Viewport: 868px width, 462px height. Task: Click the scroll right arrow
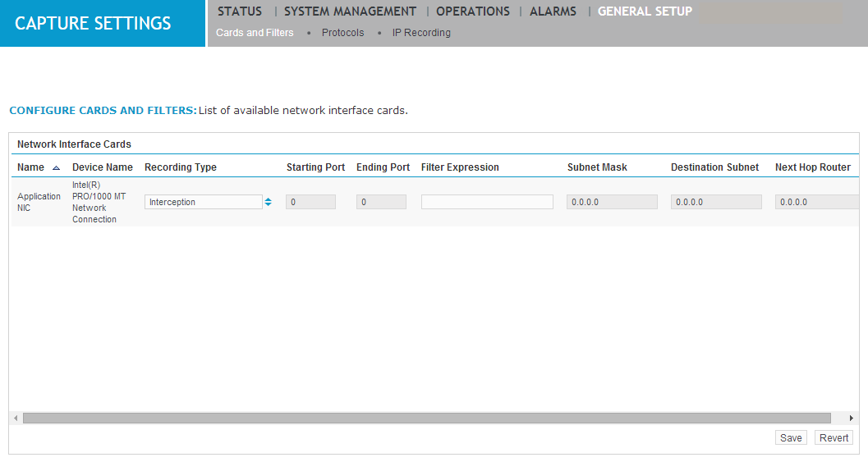click(852, 418)
